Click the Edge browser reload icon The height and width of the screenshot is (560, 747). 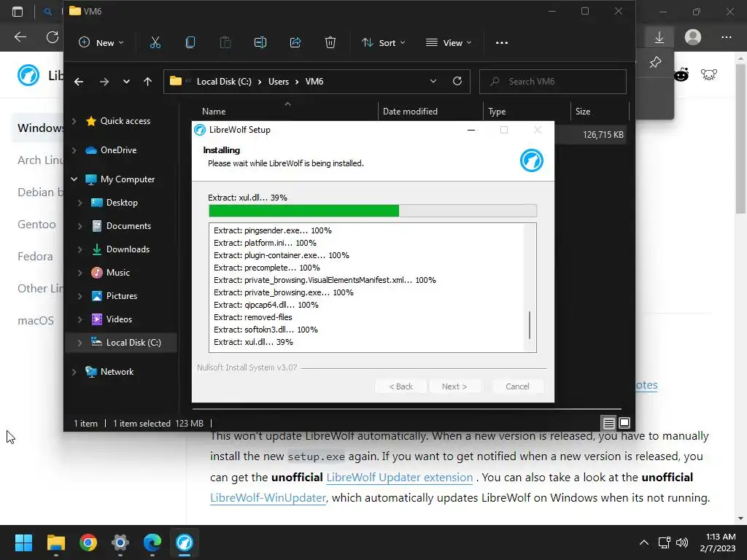coord(53,36)
